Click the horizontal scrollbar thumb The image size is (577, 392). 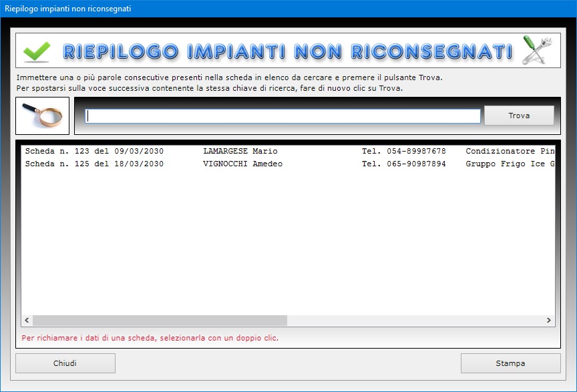point(159,321)
